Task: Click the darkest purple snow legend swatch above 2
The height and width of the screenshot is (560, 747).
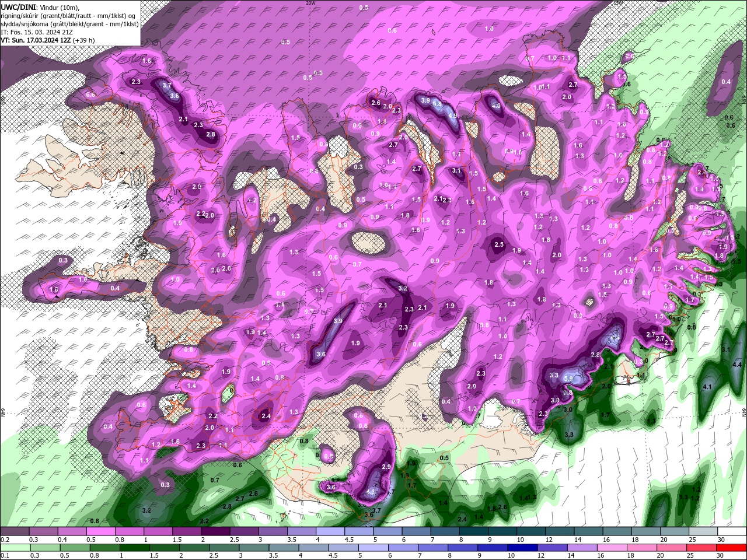Action: pos(215,531)
